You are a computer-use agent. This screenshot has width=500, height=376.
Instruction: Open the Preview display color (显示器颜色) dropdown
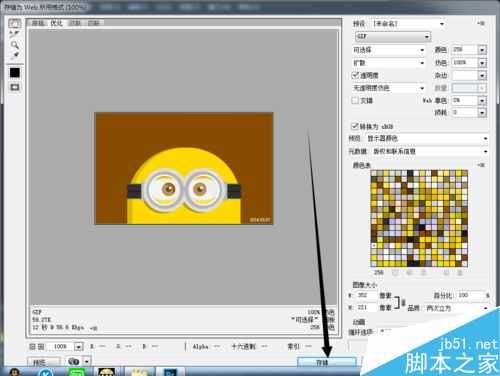[427, 138]
